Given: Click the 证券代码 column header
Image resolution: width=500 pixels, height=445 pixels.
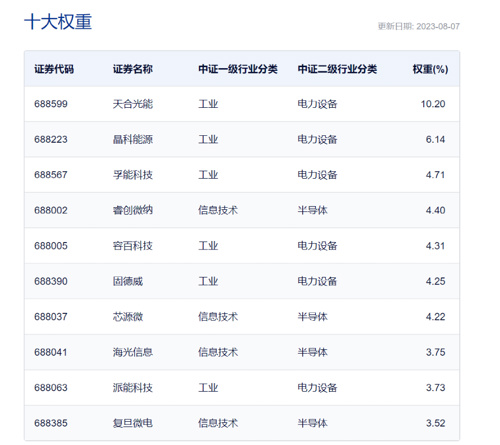Looking at the screenshot, I should pyautogui.click(x=54, y=69).
